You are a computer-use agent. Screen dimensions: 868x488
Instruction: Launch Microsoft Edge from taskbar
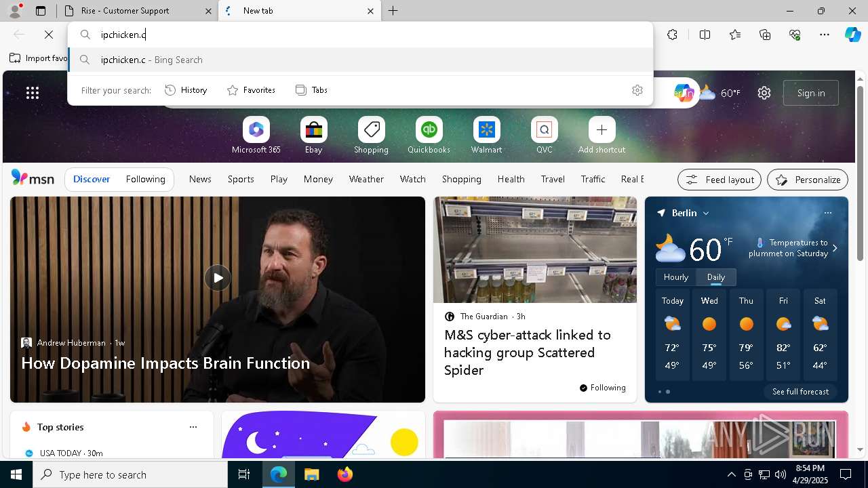click(279, 474)
